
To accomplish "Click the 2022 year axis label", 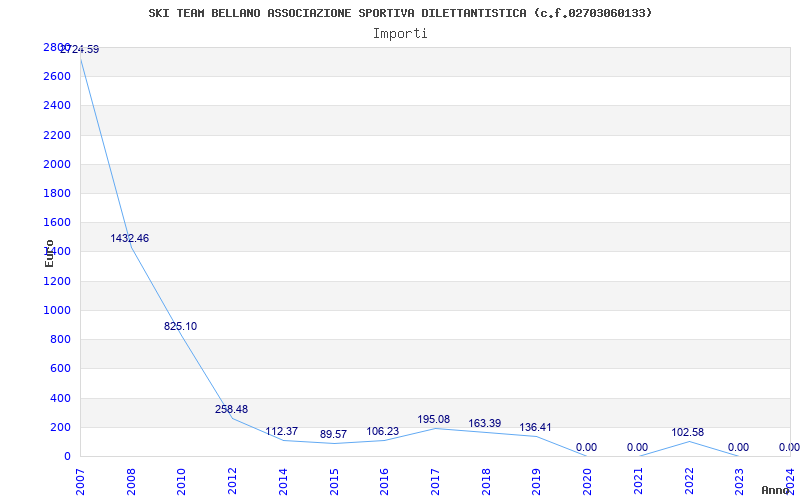I will [690, 480].
